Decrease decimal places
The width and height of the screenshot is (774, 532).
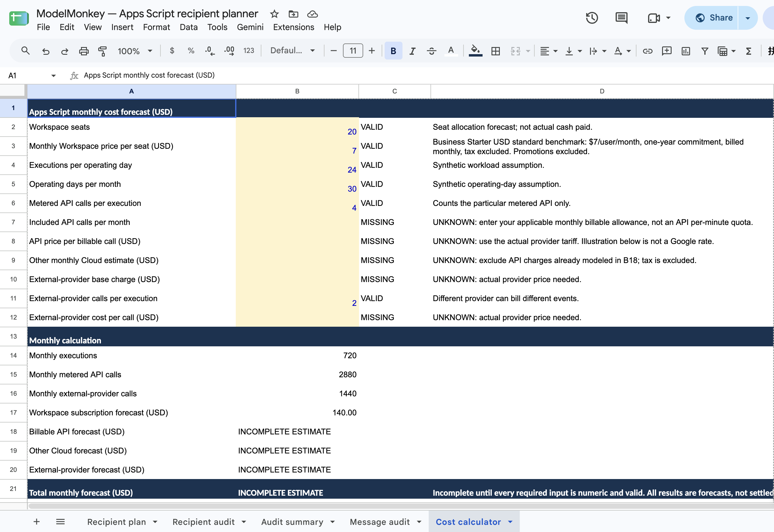click(x=210, y=51)
